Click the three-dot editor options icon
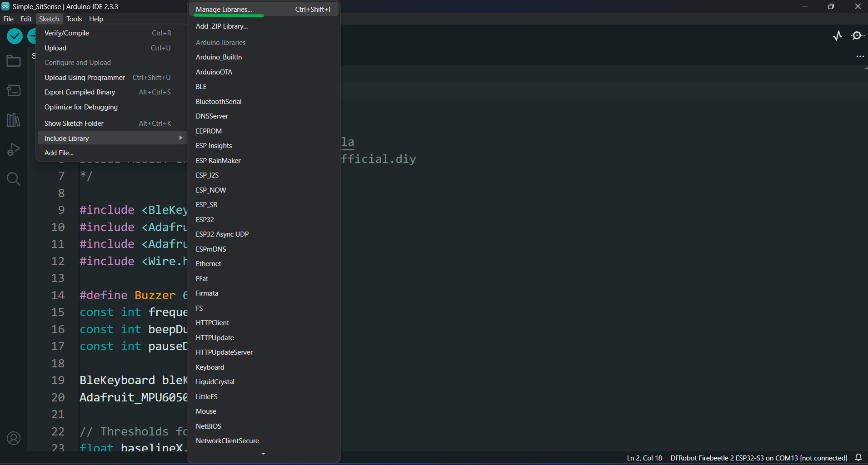Image resolution: width=868 pixels, height=465 pixels. pos(860,56)
